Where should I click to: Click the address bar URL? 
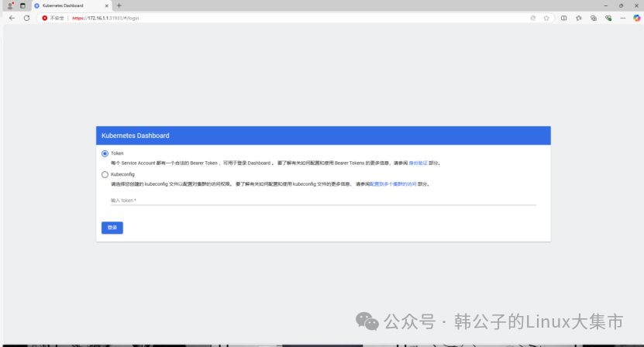click(x=105, y=18)
